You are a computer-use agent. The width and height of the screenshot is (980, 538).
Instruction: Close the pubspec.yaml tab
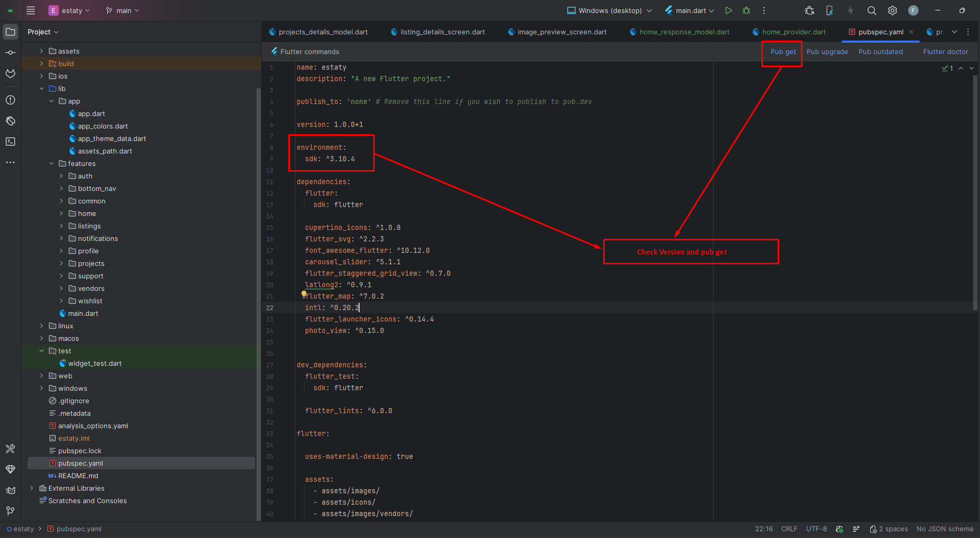[x=911, y=32]
